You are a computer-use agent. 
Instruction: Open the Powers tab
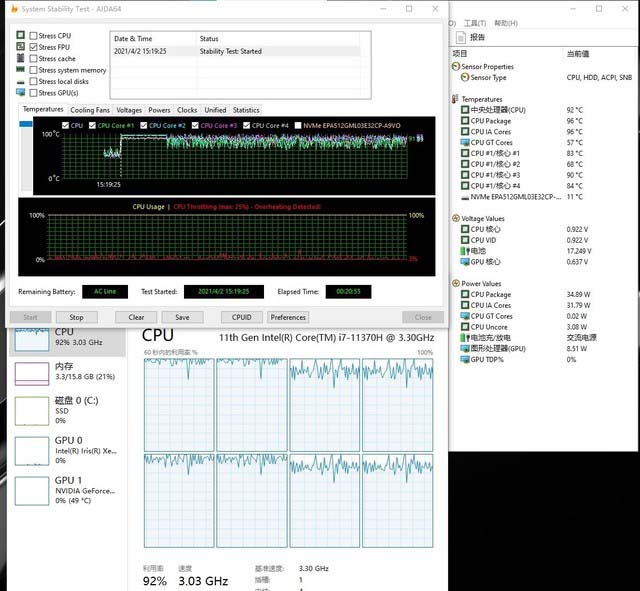pos(159,110)
